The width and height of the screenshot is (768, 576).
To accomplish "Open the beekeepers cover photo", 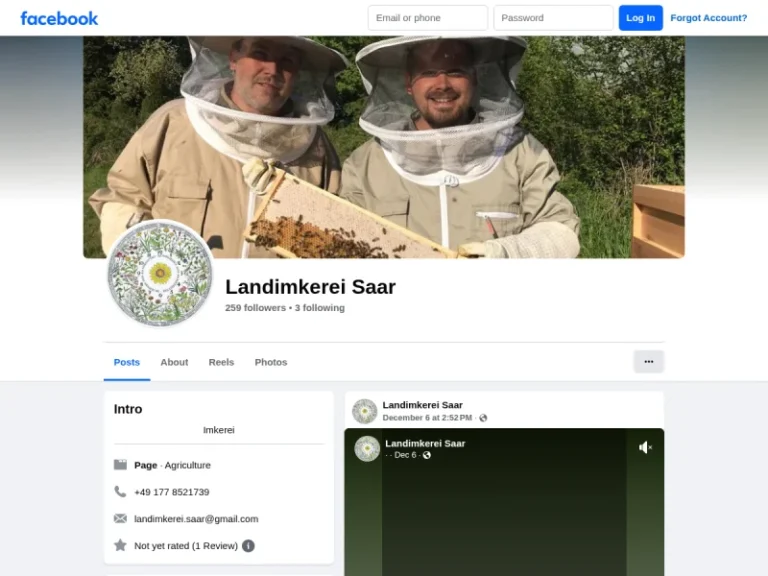I will pos(384,147).
